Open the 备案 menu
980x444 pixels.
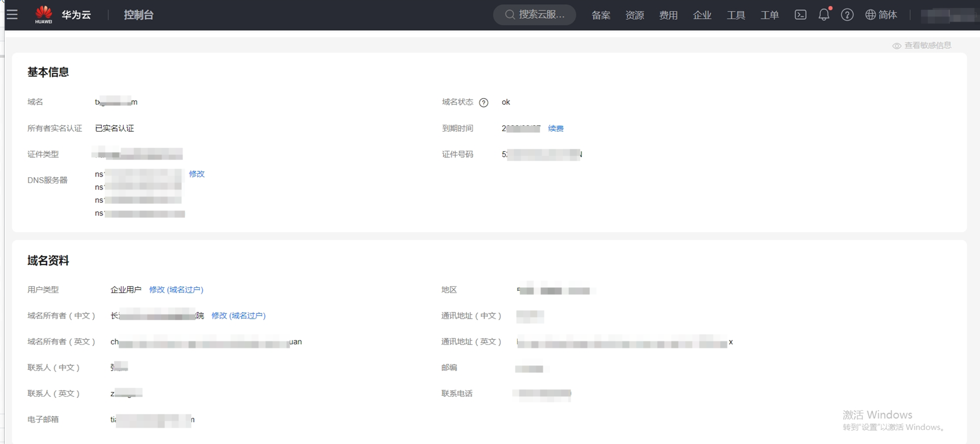click(x=601, y=15)
